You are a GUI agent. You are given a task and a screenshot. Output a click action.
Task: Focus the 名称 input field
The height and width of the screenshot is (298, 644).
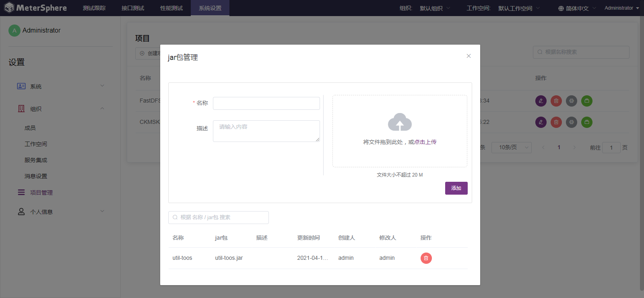pos(266,103)
